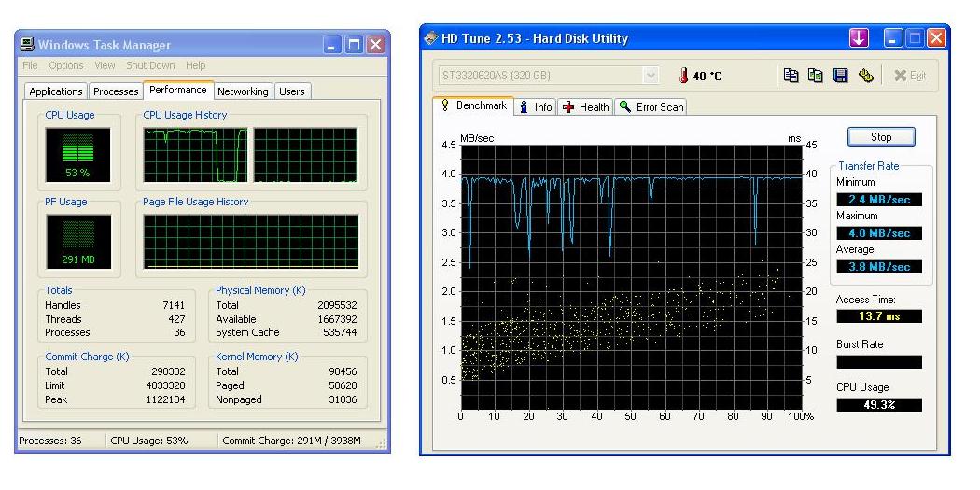Click the thermometer temperature icon
The height and width of the screenshot is (490, 980).
pos(684,76)
